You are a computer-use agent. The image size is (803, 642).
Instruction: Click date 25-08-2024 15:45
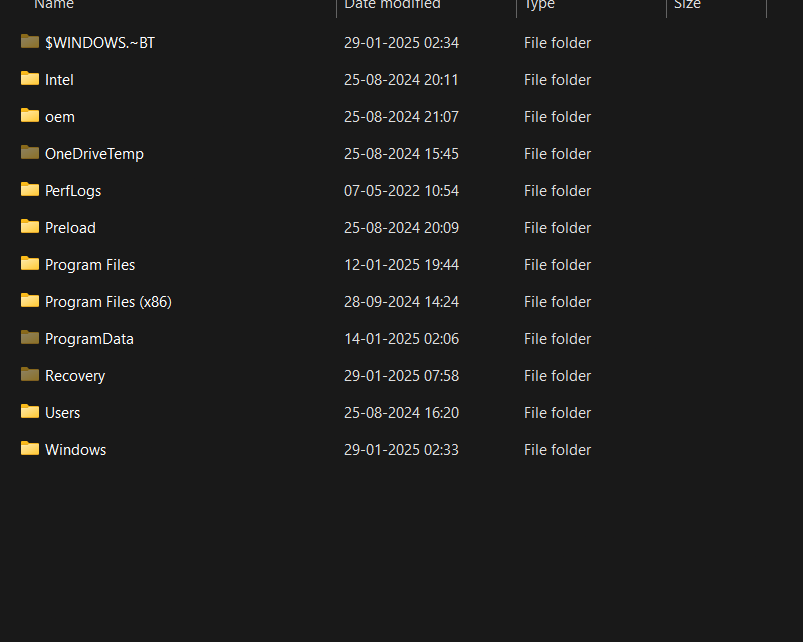(x=402, y=154)
